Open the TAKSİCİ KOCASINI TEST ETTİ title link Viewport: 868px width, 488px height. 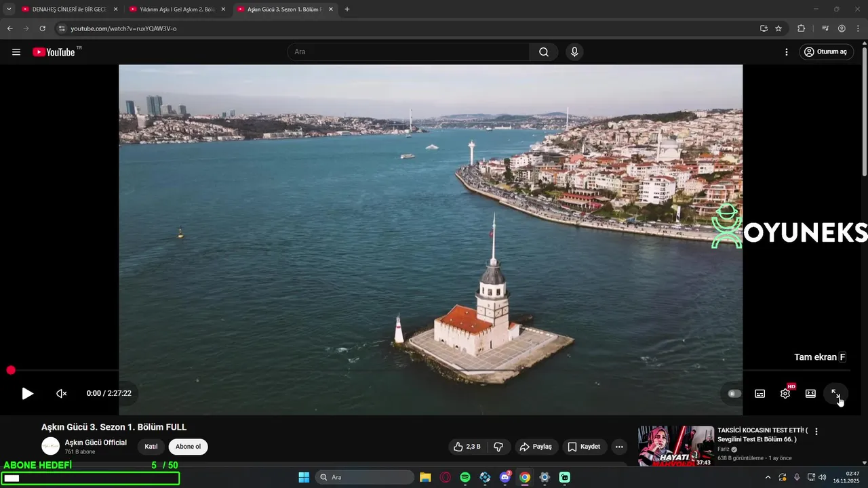point(763,434)
